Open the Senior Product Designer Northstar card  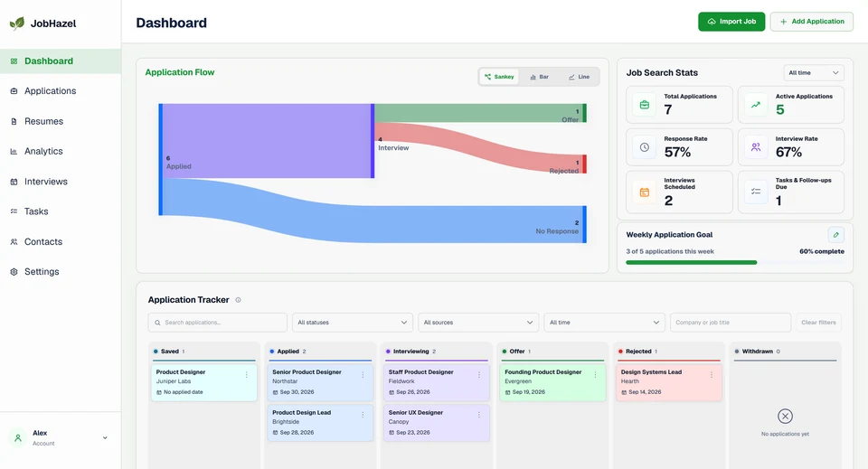(x=320, y=382)
